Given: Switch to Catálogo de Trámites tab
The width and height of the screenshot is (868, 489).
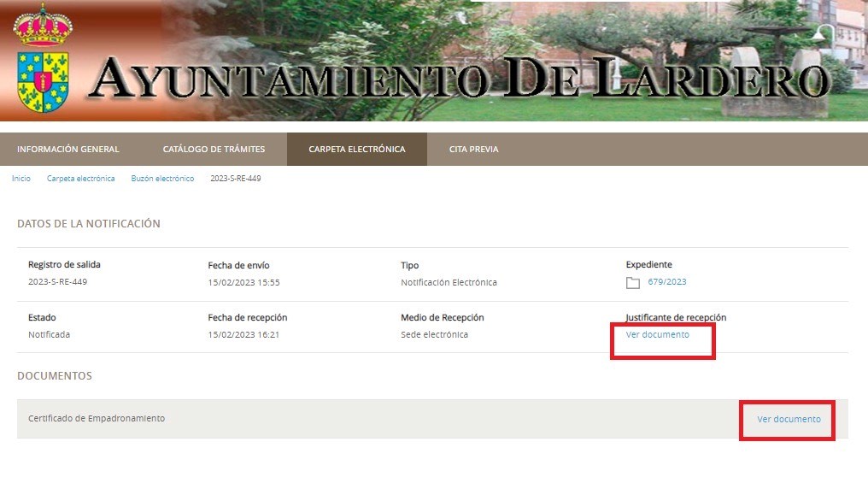Looking at the screenshot, I should click(x=214, y=150).
